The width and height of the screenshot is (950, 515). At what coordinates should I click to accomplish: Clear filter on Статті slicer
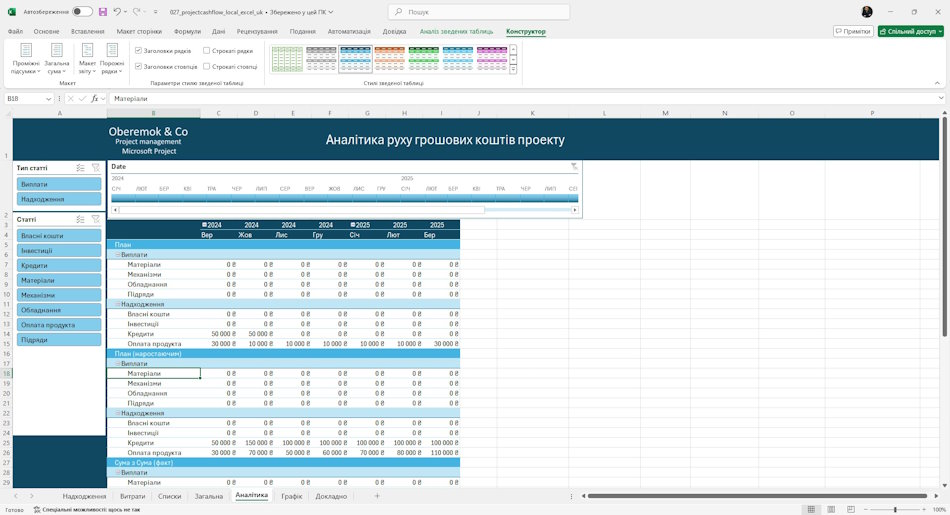[x=96, y=219]
